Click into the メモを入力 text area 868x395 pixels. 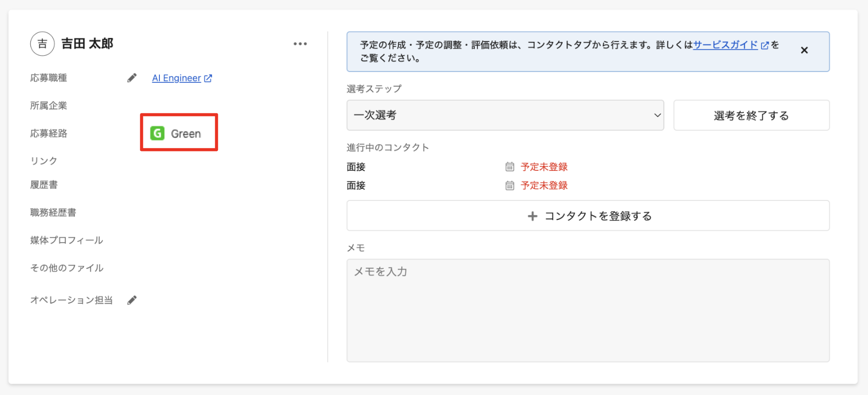click(x=588, y=310)
